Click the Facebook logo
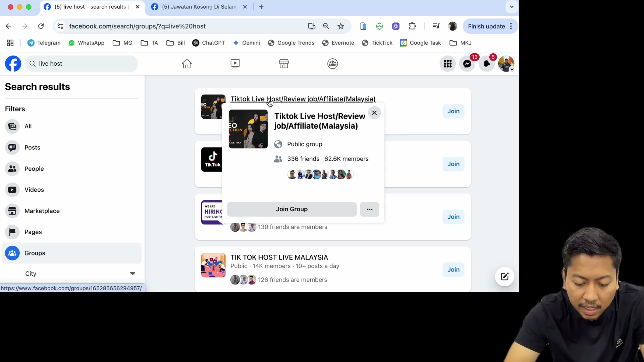This screenshot has height=362, width=644. (13, 64)
